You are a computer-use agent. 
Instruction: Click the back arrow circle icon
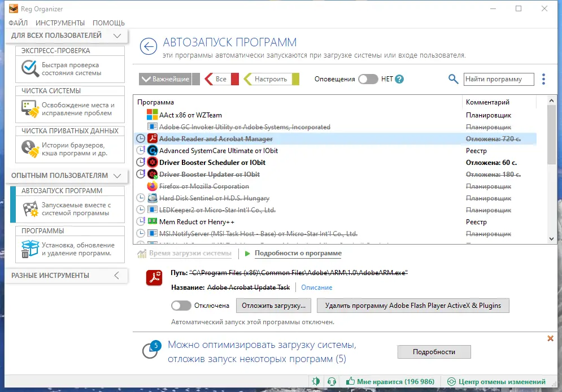[x=149, y=46]
